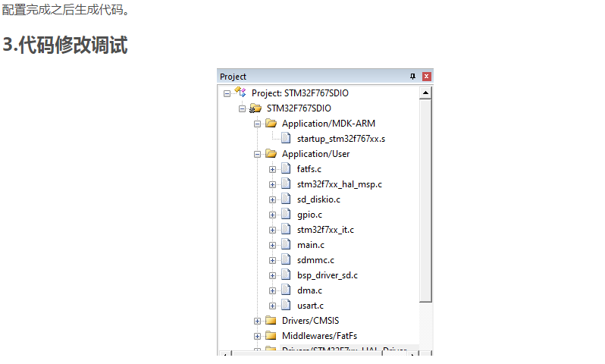Select the 'Drivers/CMSIS' group label
Image resolution: width=605 pixels, height=364 pixels.
[310, 320]
